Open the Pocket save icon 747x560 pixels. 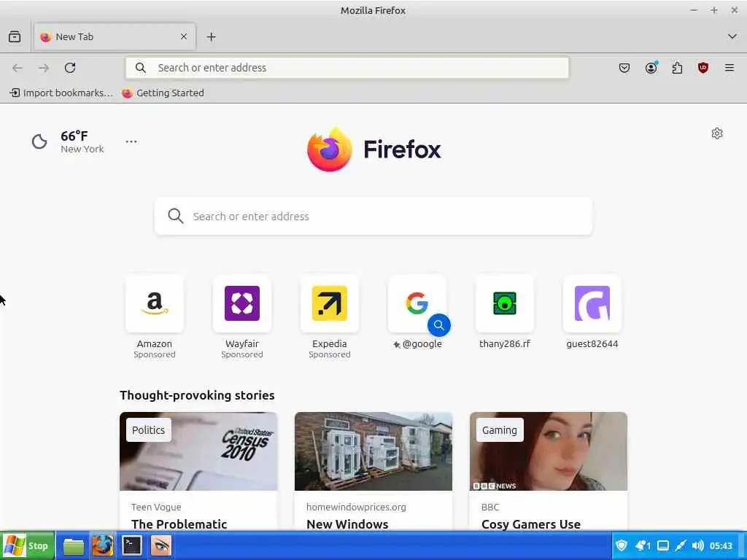(x=624, y=68)
